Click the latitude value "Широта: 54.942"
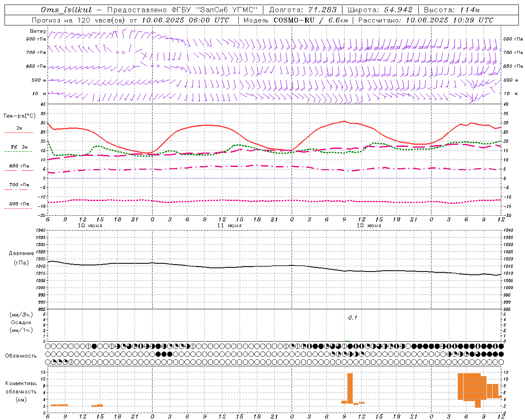 tap(380, 10)
